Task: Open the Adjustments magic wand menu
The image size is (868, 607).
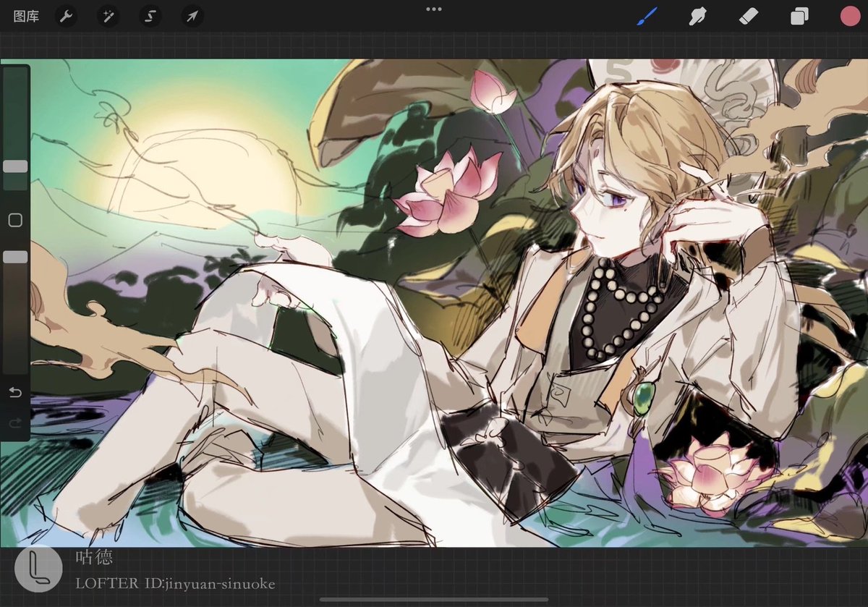Action: tap(109, 16)
